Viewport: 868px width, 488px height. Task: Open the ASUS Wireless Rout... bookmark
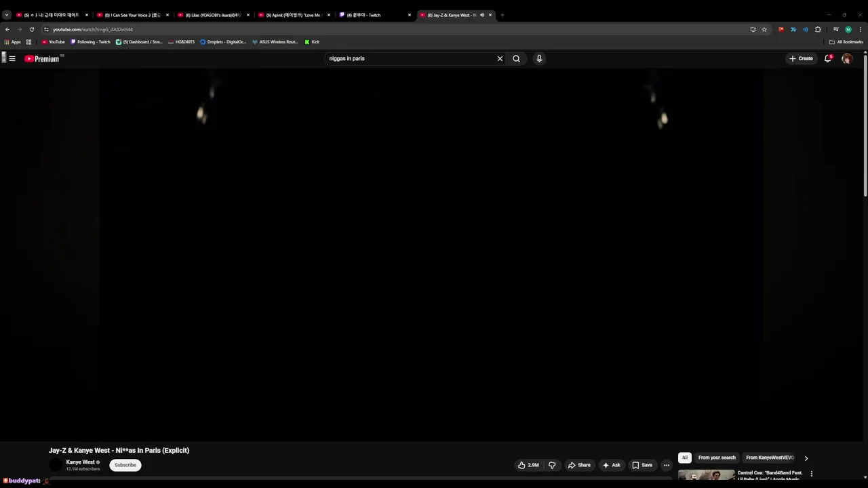275,42
